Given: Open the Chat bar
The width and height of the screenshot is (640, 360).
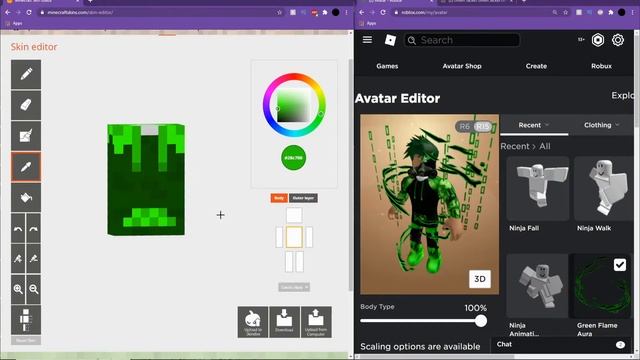Looking at the screenshot, I should 562,344.
